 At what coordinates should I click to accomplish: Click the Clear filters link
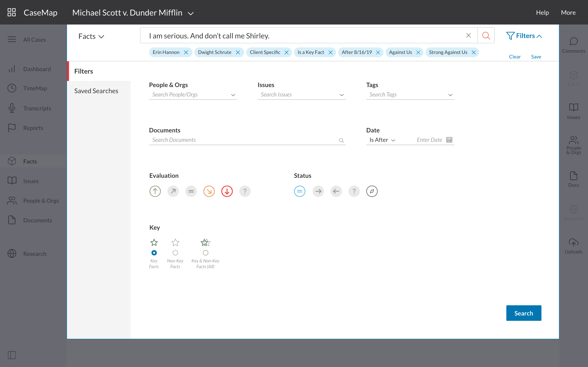514,57
